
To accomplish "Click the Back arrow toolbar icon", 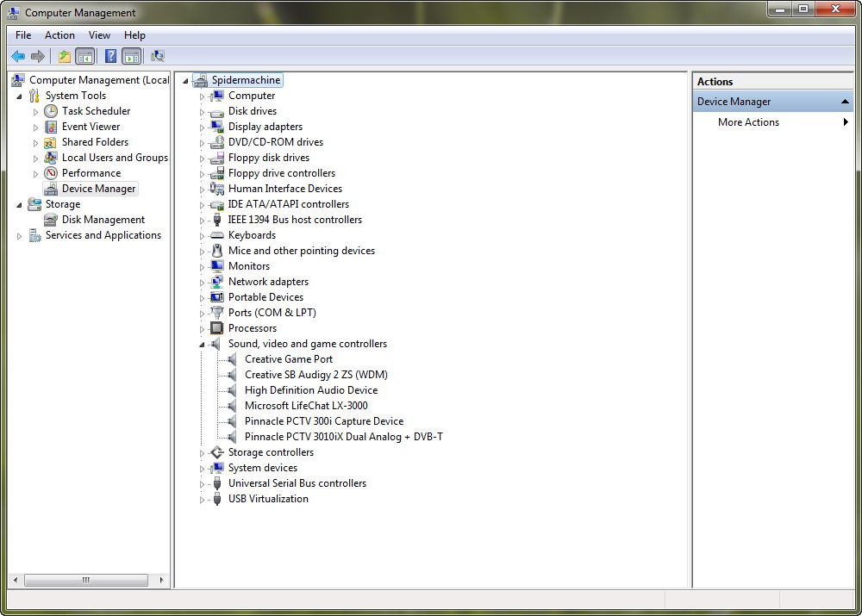I will click(18, 56).
